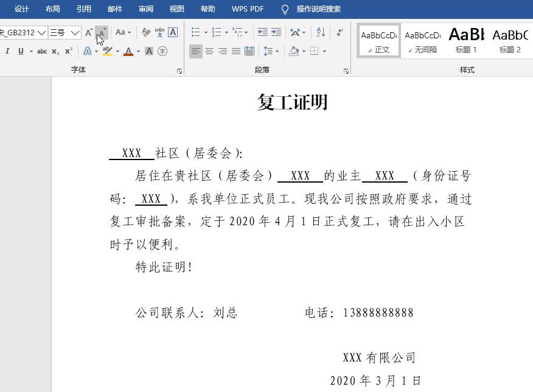Shrink font size with the smaller A button
The width and height of the screenshot is (533, 392).
click(101, 33)
